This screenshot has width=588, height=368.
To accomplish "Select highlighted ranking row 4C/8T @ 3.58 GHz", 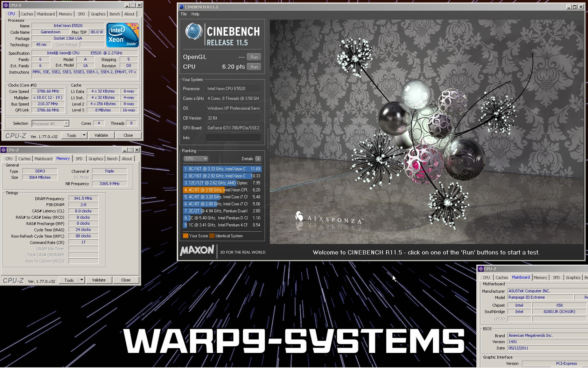I will tap(222, 190).
